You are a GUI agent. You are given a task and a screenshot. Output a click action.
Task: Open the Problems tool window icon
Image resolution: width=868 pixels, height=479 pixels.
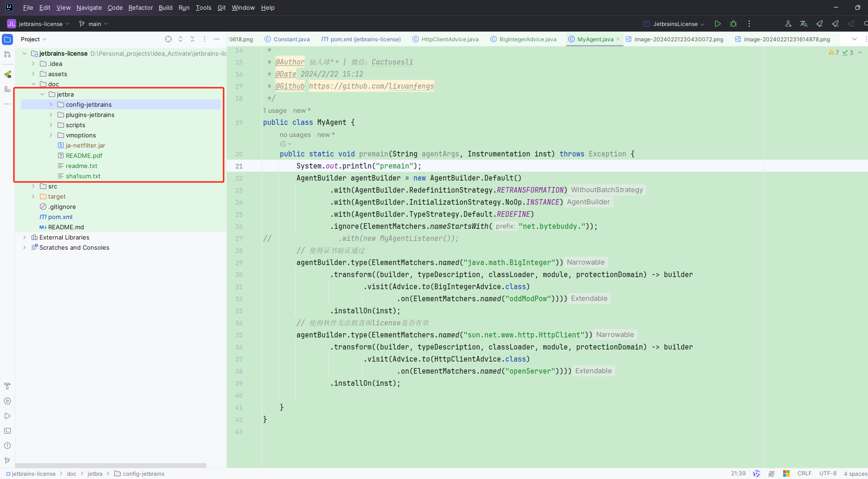point(7,446)
